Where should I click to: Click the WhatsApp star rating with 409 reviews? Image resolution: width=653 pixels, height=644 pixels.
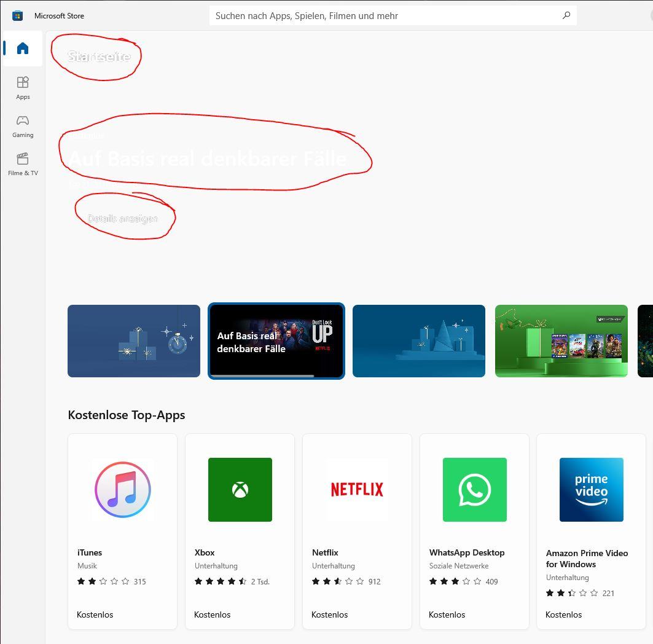[x=464, y=581]
